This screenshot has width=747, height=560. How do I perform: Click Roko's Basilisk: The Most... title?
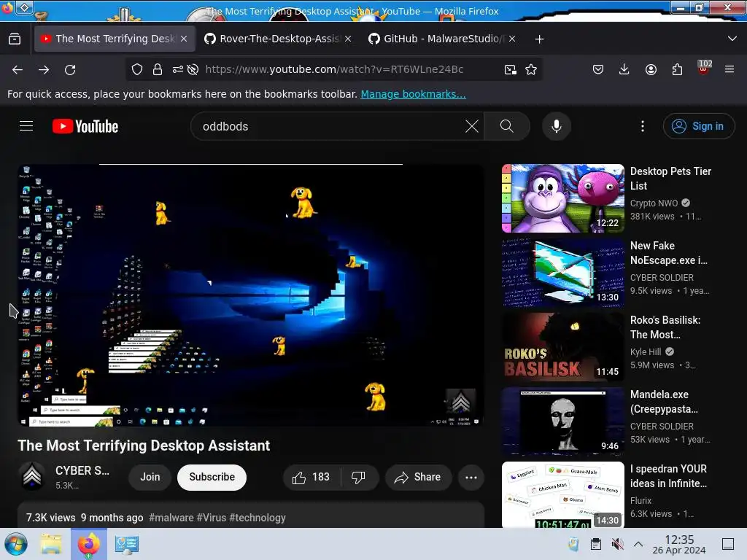tap(665, 327)
